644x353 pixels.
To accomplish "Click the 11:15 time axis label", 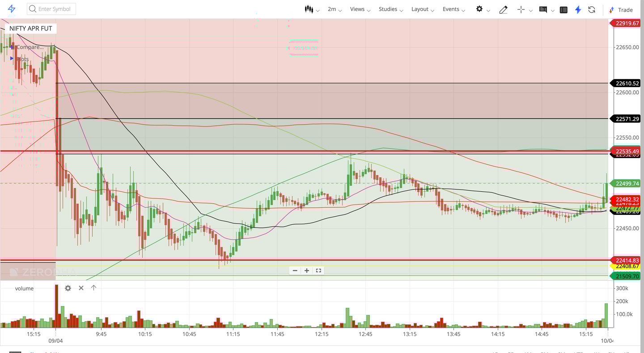I will [x=233, y=334].
